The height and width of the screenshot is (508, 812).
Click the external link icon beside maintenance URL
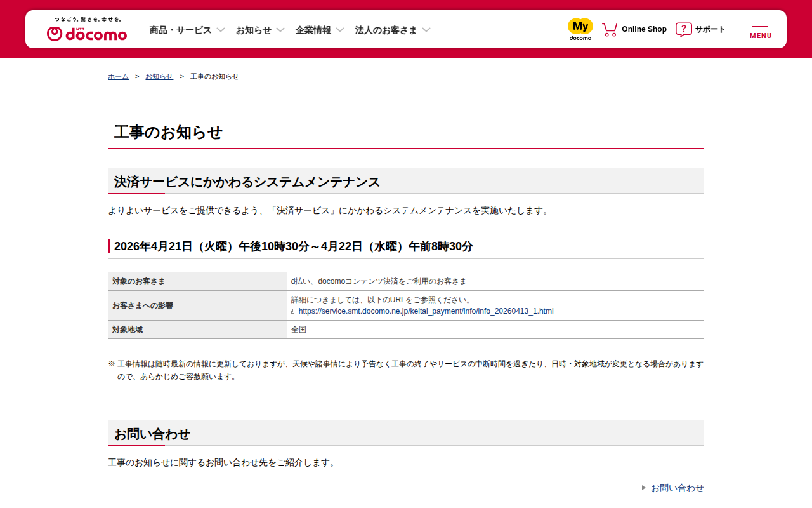(294, 311)
